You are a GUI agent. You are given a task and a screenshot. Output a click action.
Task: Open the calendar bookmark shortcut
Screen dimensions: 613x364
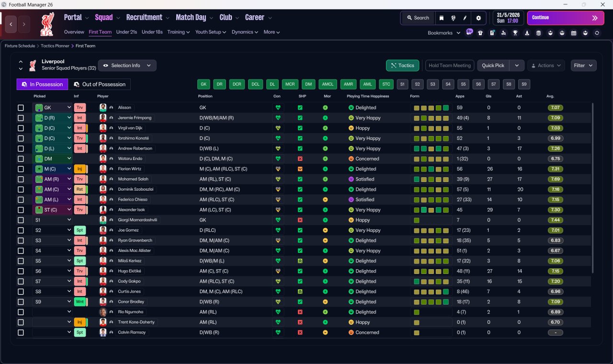(574, 33)
